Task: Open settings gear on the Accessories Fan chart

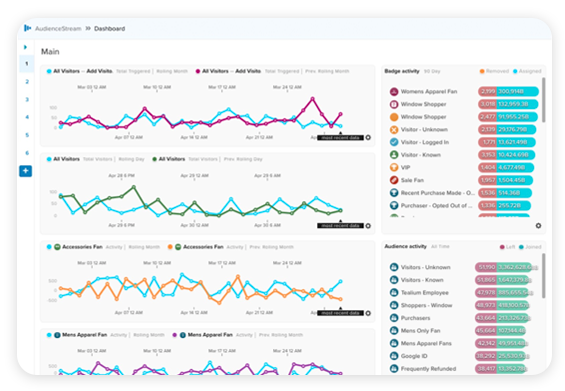Action: (x=368, y=313)
